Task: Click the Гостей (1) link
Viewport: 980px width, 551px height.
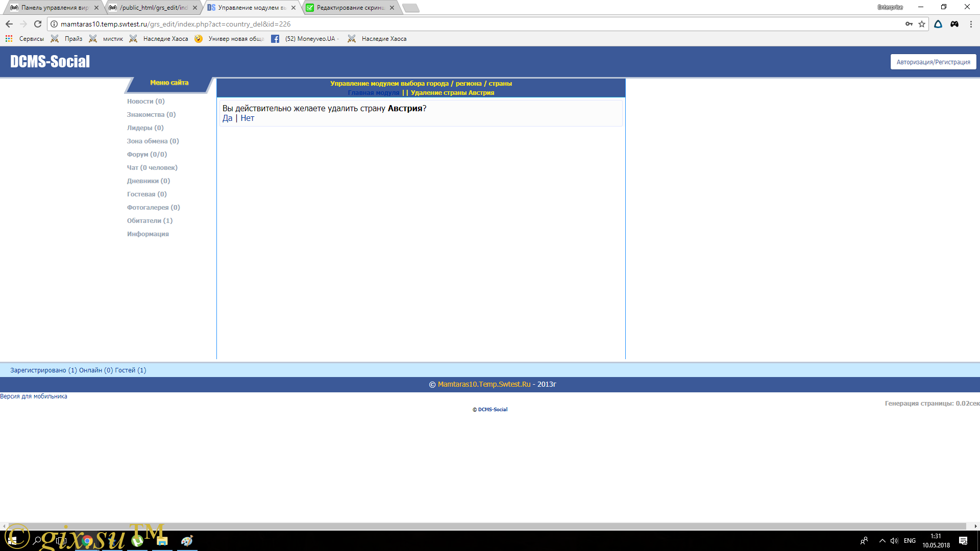Action: point(131,370)
